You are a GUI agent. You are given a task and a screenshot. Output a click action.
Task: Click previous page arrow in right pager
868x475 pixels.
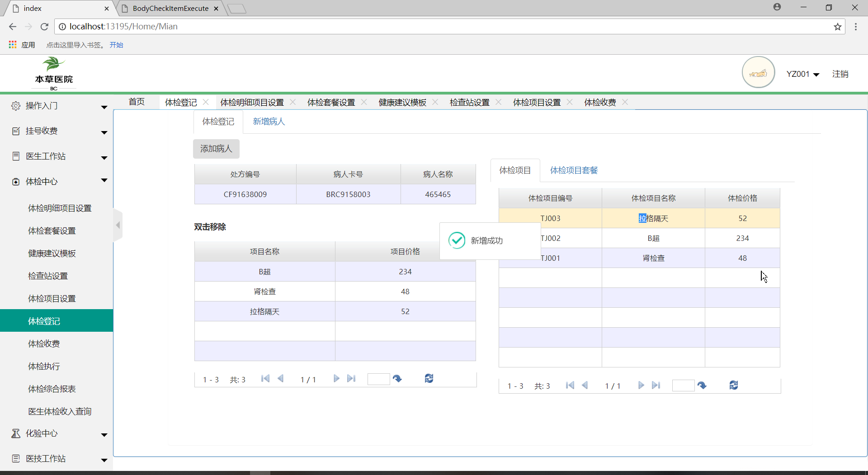tap(585, 385)
